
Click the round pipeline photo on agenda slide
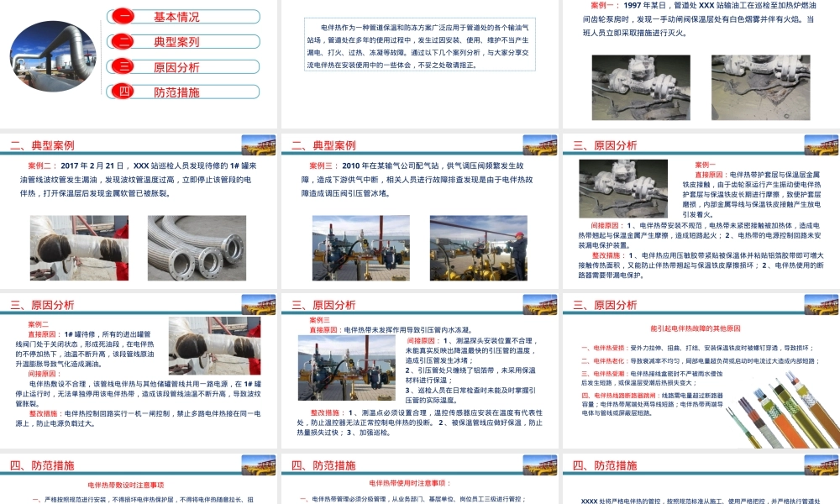pos(53,57)
